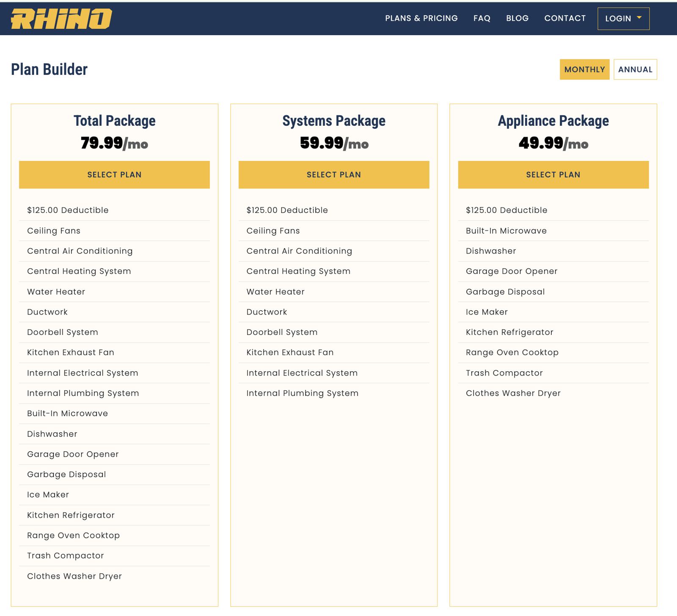The height and width of the screenshot is (616, 677).
Task: Click the Plan Builder title
Action: pos(49,69)
